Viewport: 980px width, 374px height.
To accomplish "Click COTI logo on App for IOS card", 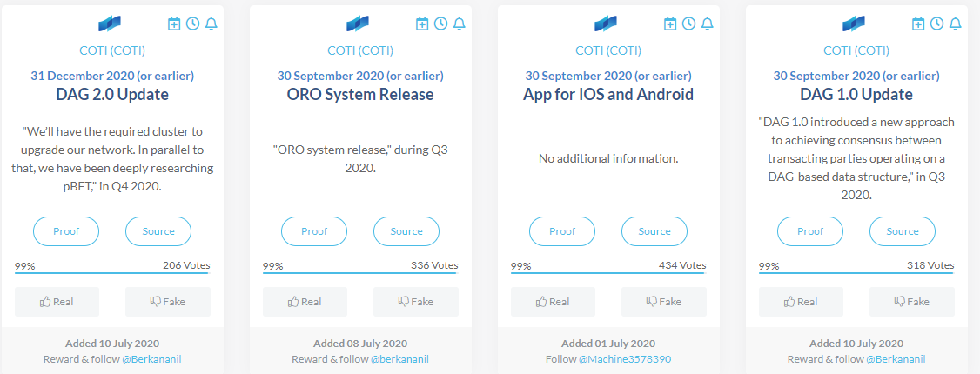I will [x=606, y=23].
